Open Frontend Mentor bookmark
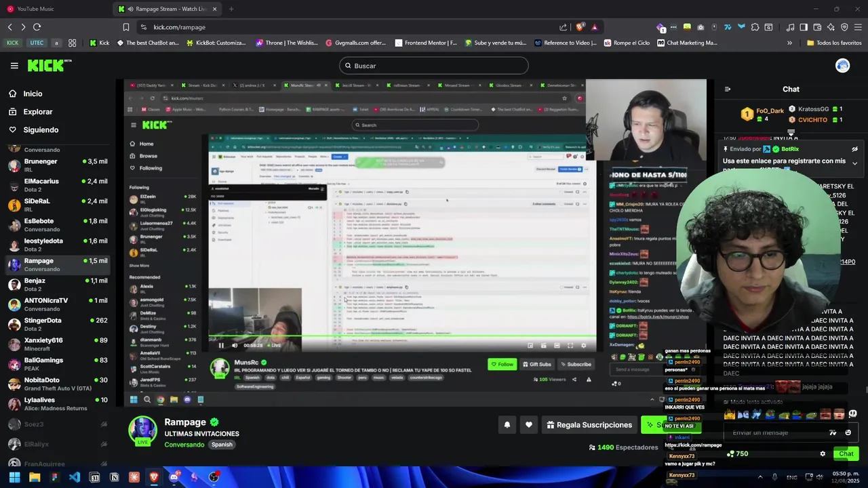Image resolution: width=868 pixels, height=488 pixels. (425, 43)
